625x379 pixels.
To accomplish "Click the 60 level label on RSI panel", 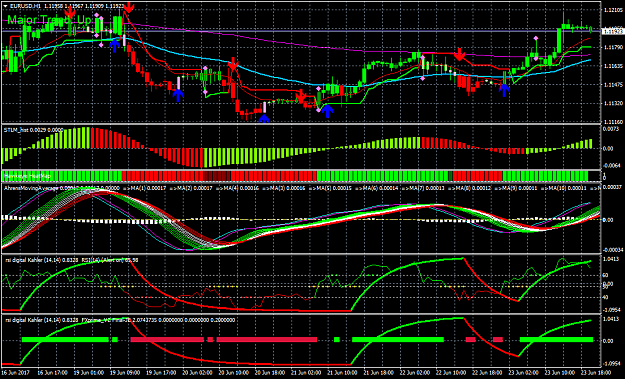I will (605, 275).
